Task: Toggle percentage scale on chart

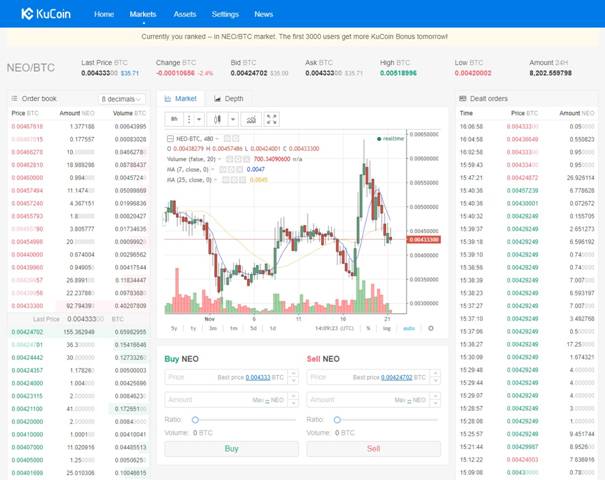Action: 368,328
